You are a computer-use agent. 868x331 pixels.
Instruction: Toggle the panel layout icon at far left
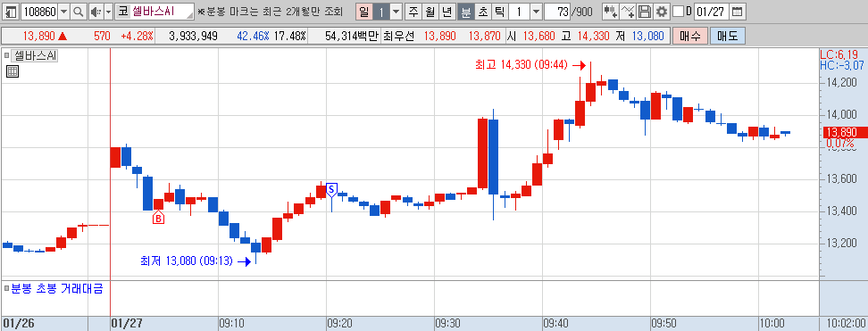tap(11, 11)
